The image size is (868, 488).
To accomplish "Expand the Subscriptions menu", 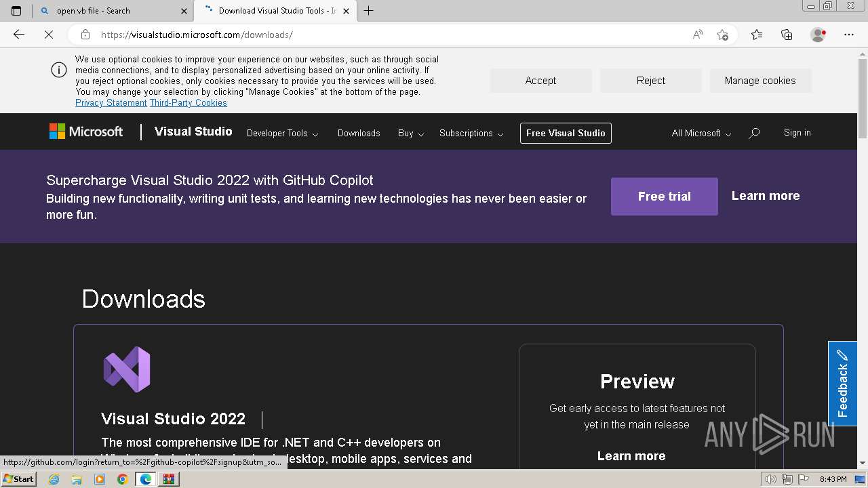I will click(x=471, y=134).
